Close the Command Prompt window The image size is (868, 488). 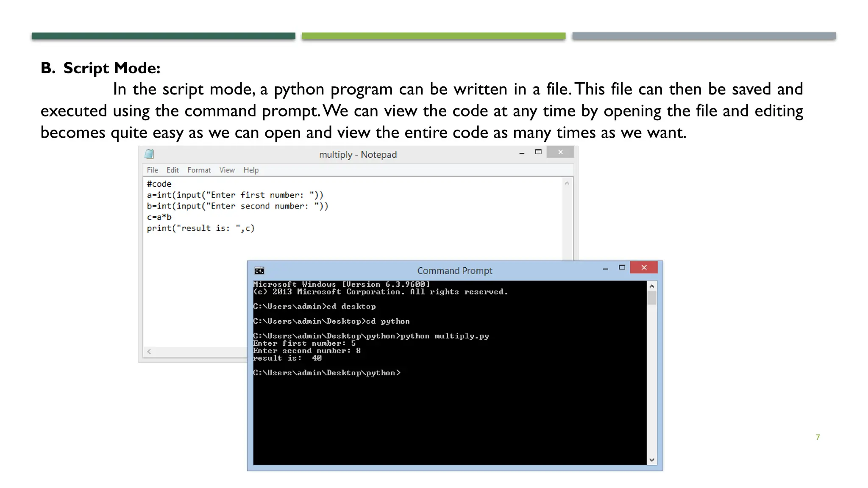point(644,267)
